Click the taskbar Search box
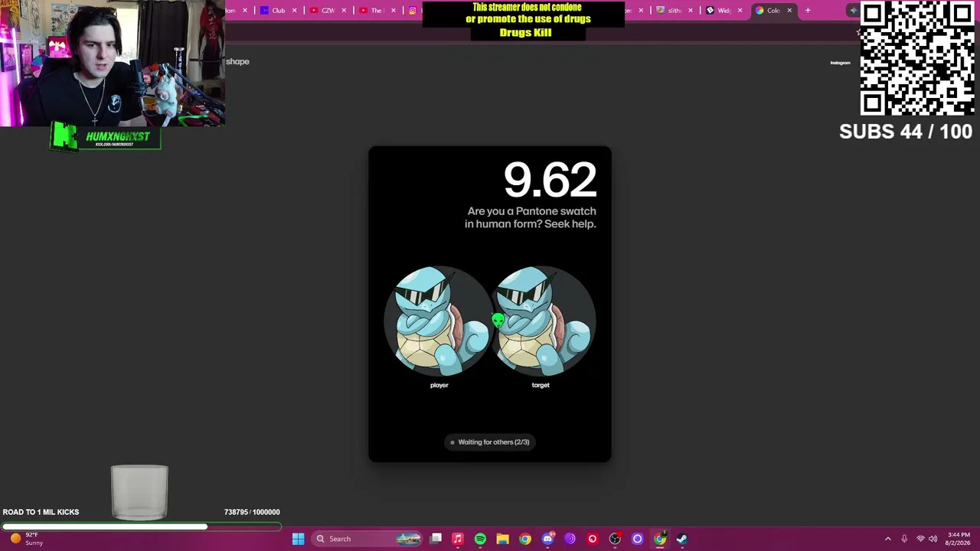This screenshot has height=551, width=980. tap(368, 539)
